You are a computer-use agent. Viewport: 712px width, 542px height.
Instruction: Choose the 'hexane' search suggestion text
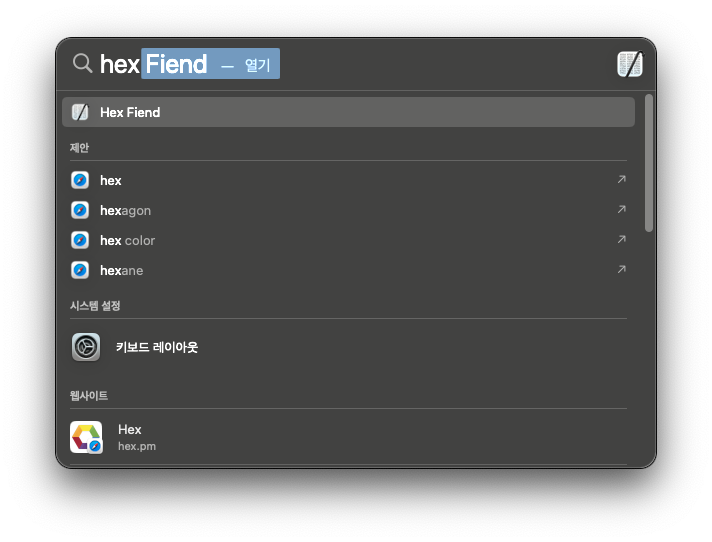122,270
